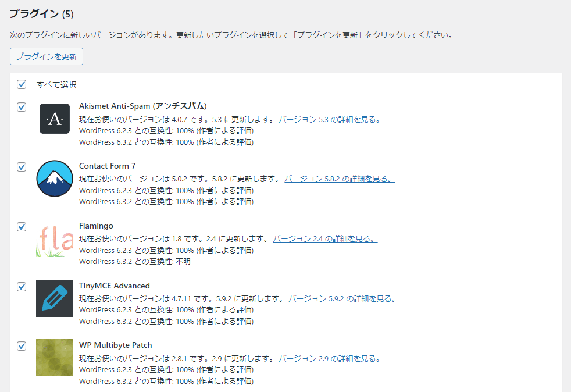Viewport: 571px width, 392px height.
Task: Click the Flamingo title text
Action: 96,226
